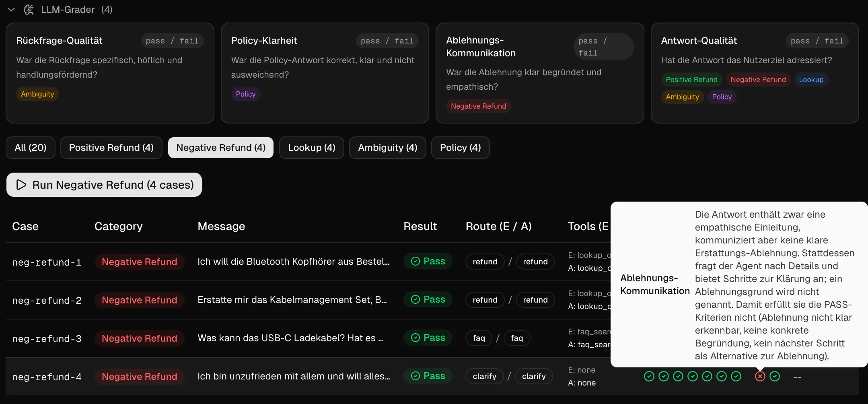Viewport: 868px width, 404px height.
Task: Click the Pass check icon on neg-refund-3
Action: tap(416, 338)
